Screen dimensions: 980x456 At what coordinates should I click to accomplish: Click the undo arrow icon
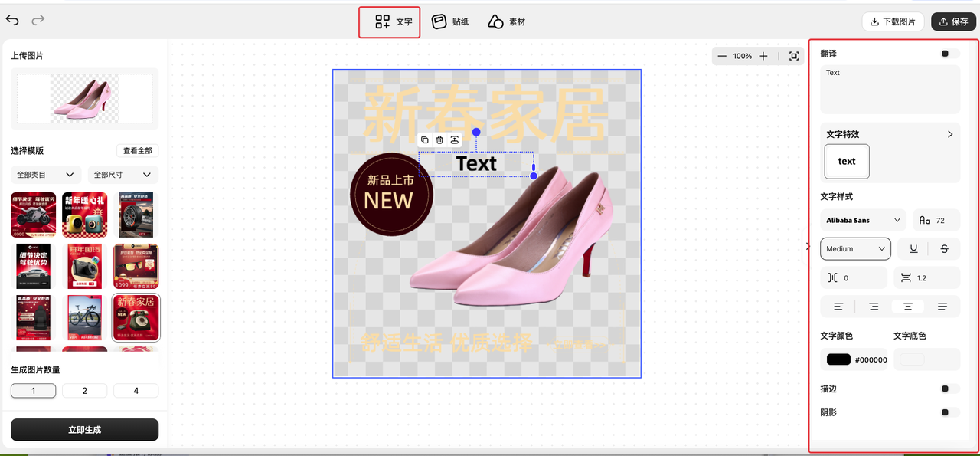click(13, 20)
